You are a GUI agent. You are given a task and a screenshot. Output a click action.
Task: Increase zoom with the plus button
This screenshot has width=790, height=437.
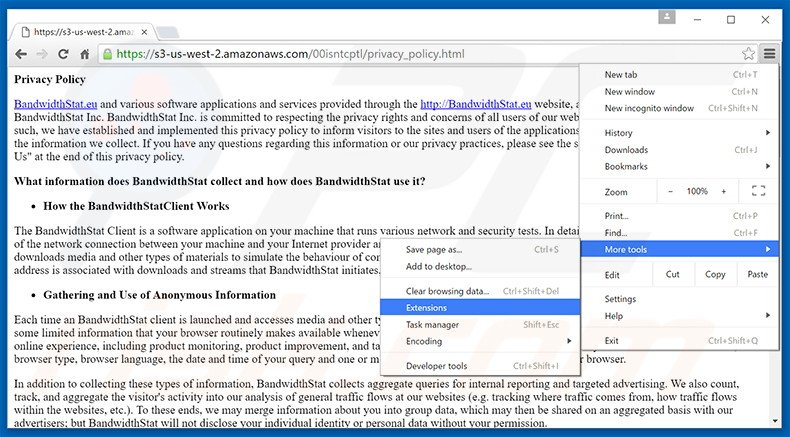[724, 192]
